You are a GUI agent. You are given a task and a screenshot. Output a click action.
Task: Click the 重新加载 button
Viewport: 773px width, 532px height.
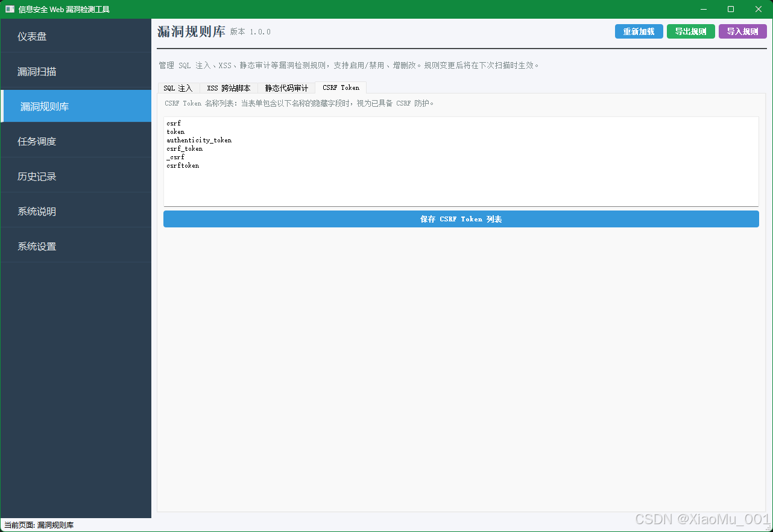tap(639, 31)
